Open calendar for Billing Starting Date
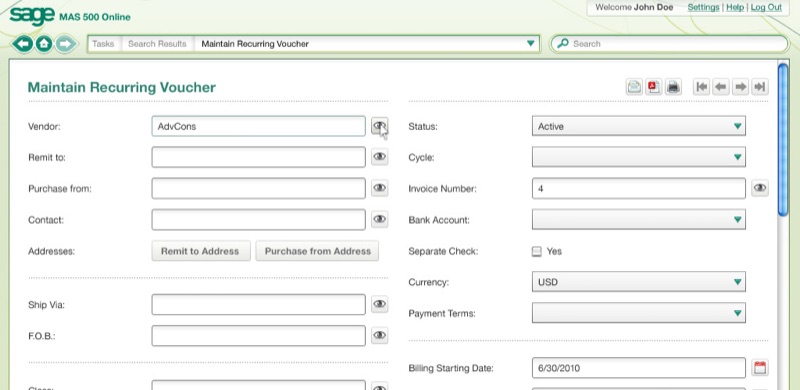 (760, 368)
